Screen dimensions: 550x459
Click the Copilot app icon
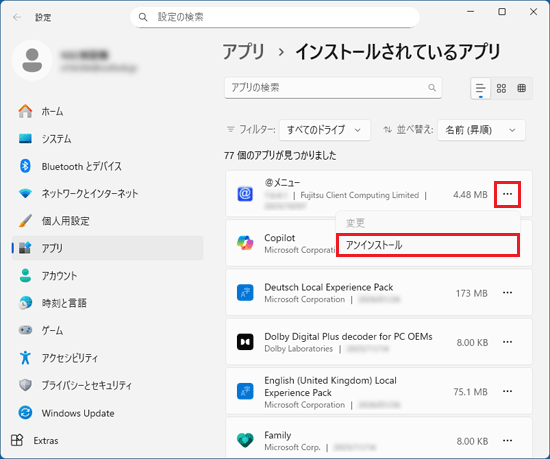click(245, 243)
